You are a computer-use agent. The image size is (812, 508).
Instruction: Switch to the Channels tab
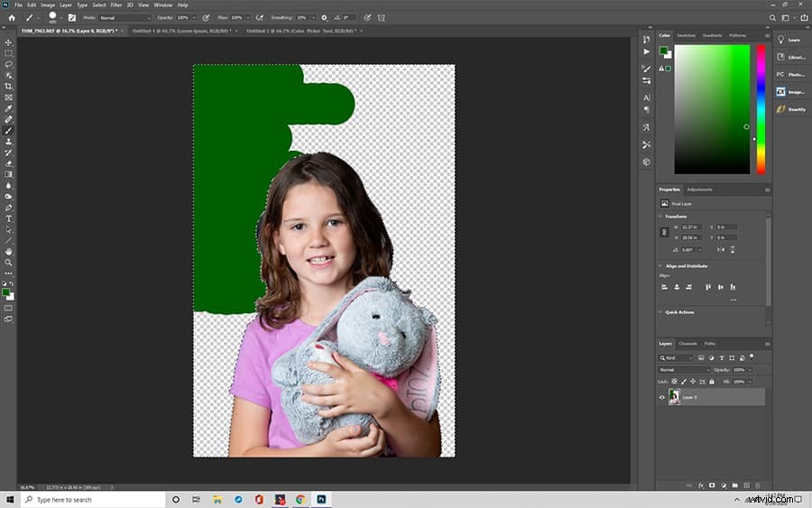click(687, 343)
